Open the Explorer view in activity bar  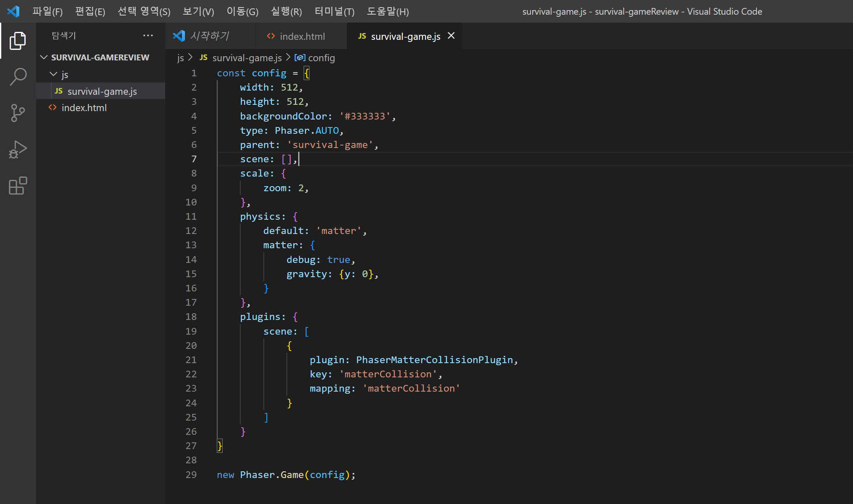[x=18, y=41]
